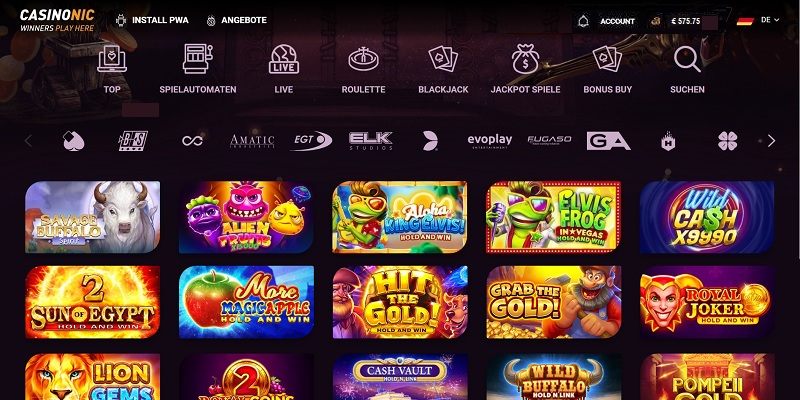Filter games by evoplay provider logo

489,141
